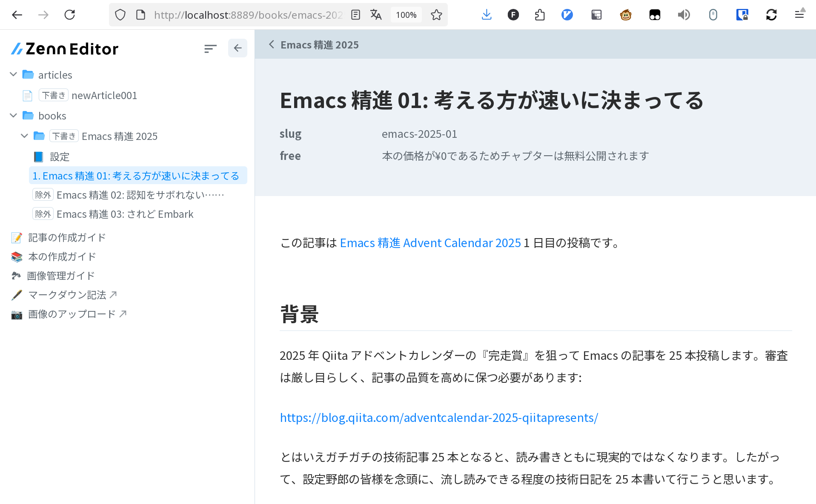Collapse the sidebar with arrow button
This screenshot has width=816, height=504.
click(x=238, y=48)
